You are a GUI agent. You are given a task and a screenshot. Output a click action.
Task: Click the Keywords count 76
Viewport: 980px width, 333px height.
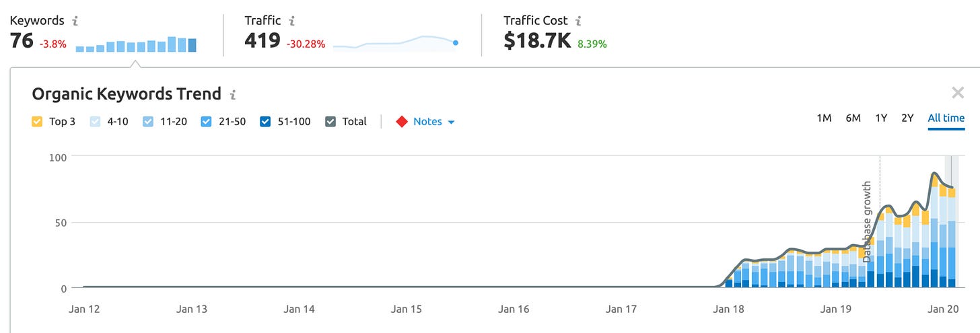[x=22, y=42]
